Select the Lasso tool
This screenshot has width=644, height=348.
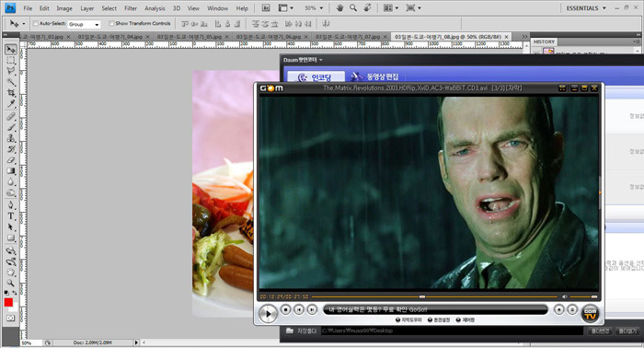click(x=11, y=71)
